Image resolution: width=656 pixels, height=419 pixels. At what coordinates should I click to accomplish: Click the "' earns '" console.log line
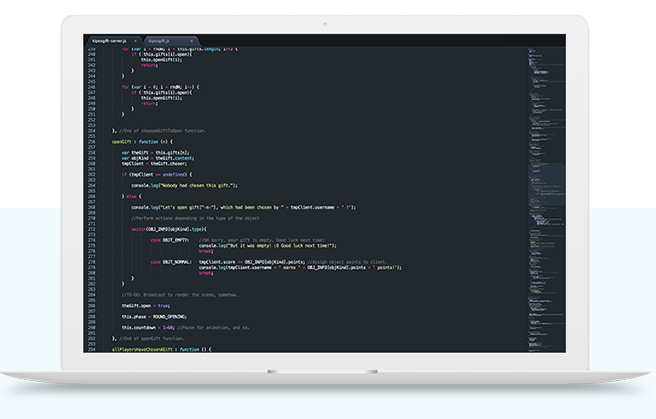[x=300, y=267]
